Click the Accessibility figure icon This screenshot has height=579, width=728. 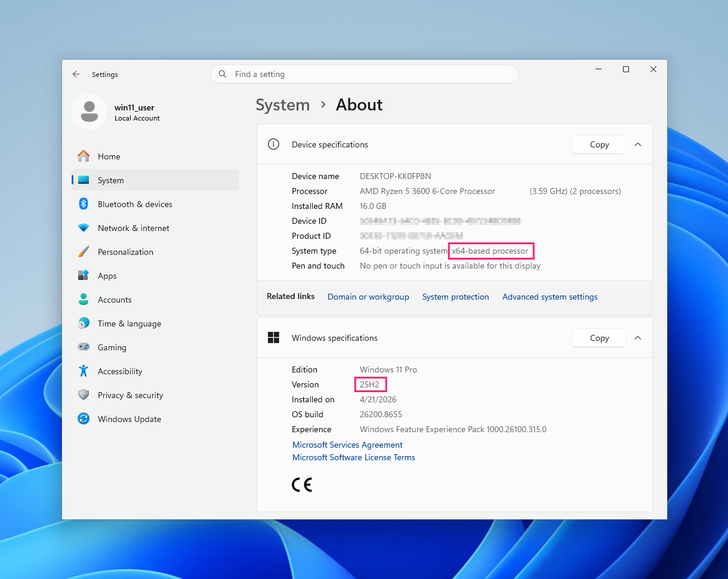[x=84, y=371]
